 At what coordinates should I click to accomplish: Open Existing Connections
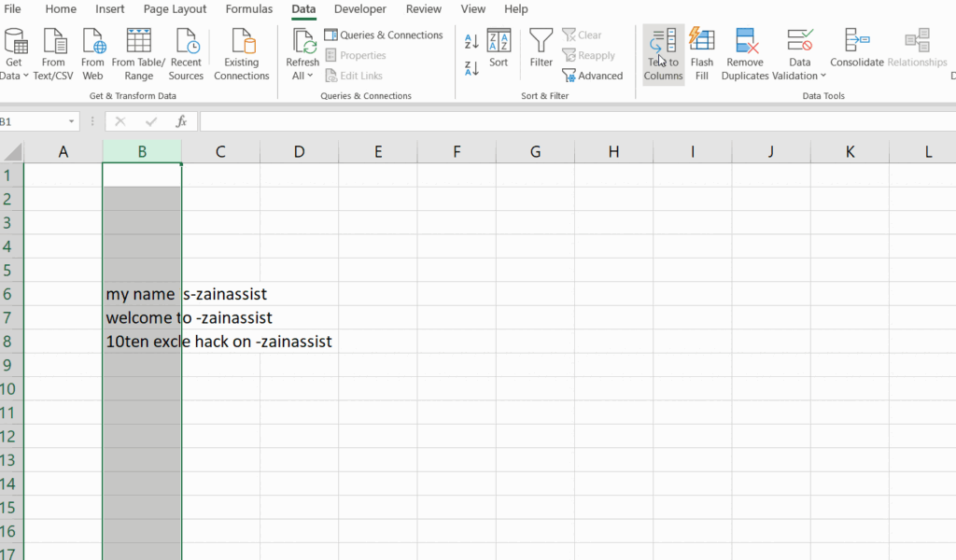coord(242,42)
